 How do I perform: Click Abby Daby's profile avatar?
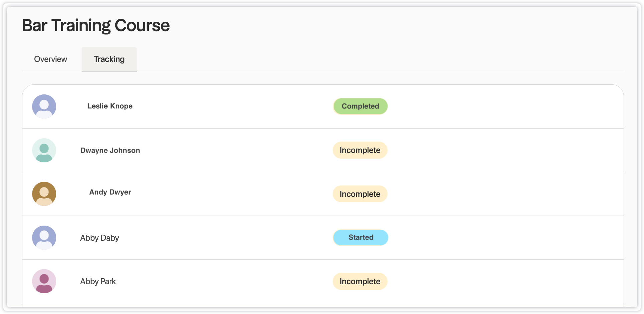[44, 238]
